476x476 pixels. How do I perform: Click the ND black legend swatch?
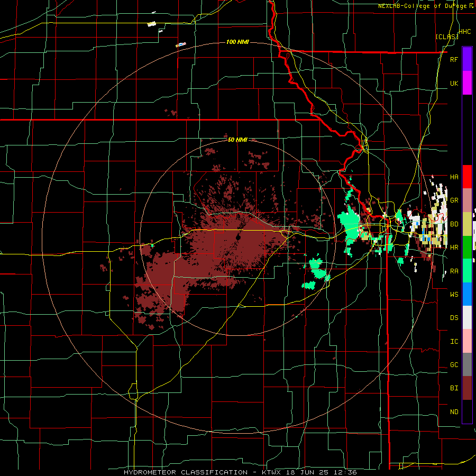coord(467,411)
